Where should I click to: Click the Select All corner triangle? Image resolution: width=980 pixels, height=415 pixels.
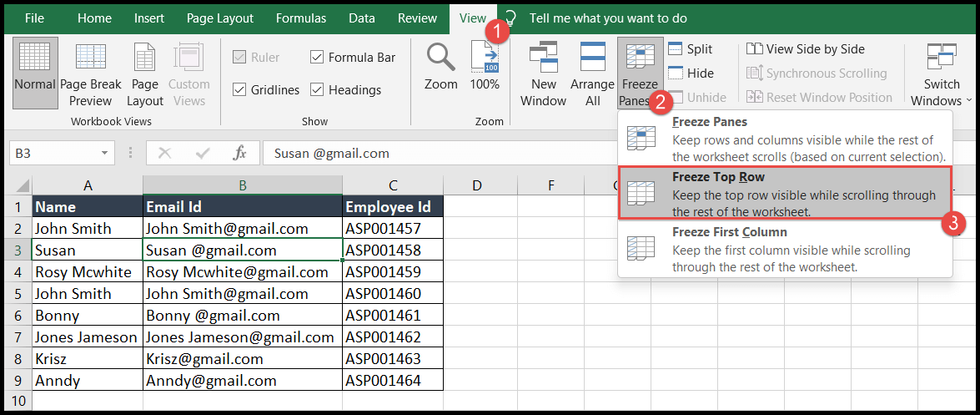pyautogui.click(x=23, y=186)
